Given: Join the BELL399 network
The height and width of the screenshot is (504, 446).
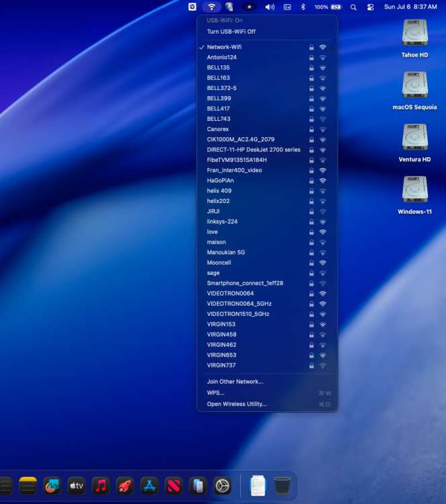Looking at the screenshot, I should click(267, 98).
